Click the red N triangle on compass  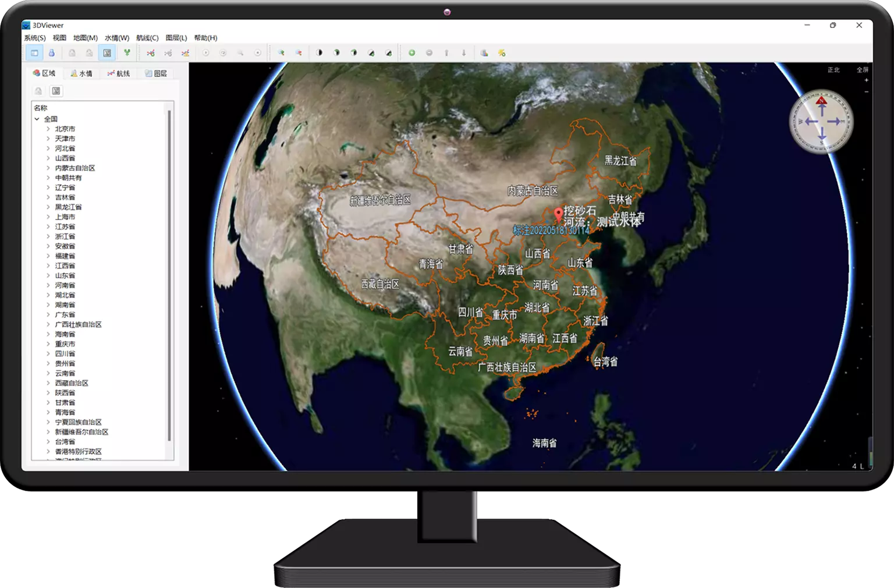[821, 101]
